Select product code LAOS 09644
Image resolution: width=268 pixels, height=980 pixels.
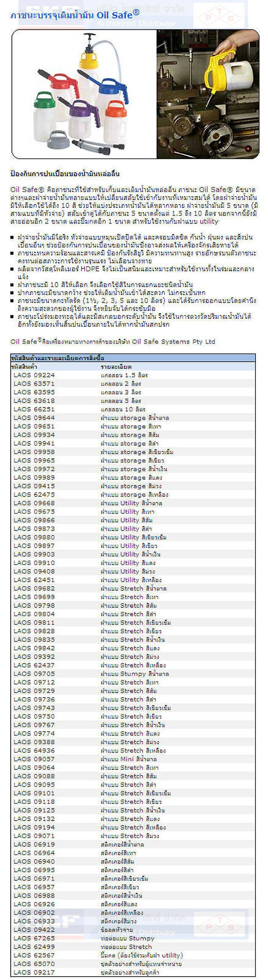(x=34, y=418)
